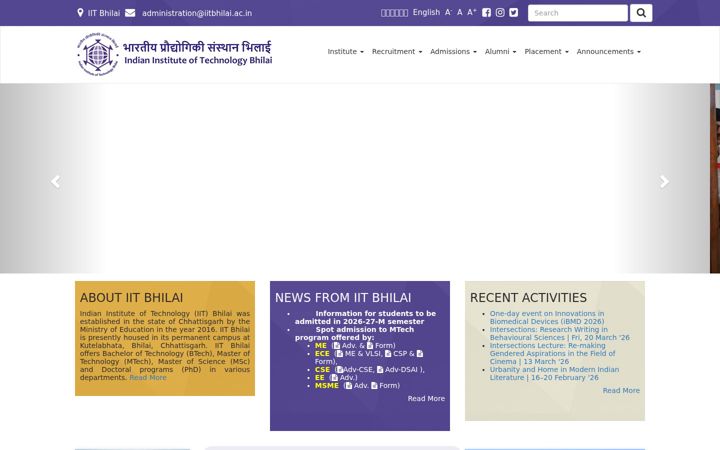
Task: Click the NEWS FROM IIT BHILAI heading
Action: [343, 298]
